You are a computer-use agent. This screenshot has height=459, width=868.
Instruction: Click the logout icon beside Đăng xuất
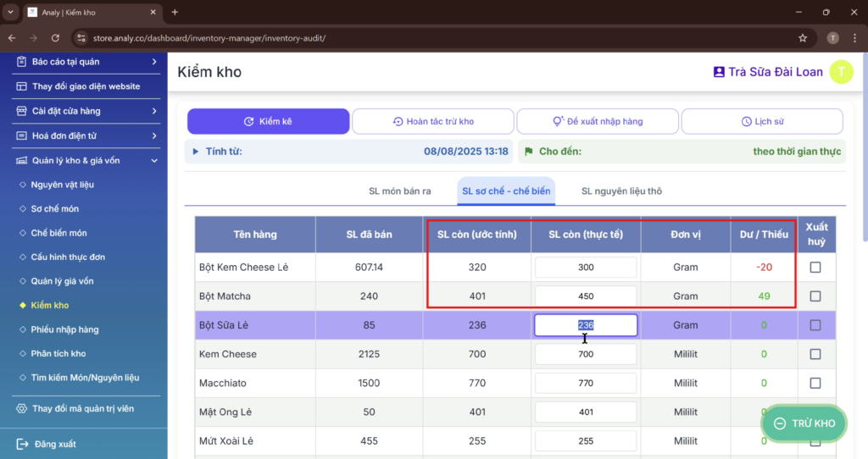point(22,444)
